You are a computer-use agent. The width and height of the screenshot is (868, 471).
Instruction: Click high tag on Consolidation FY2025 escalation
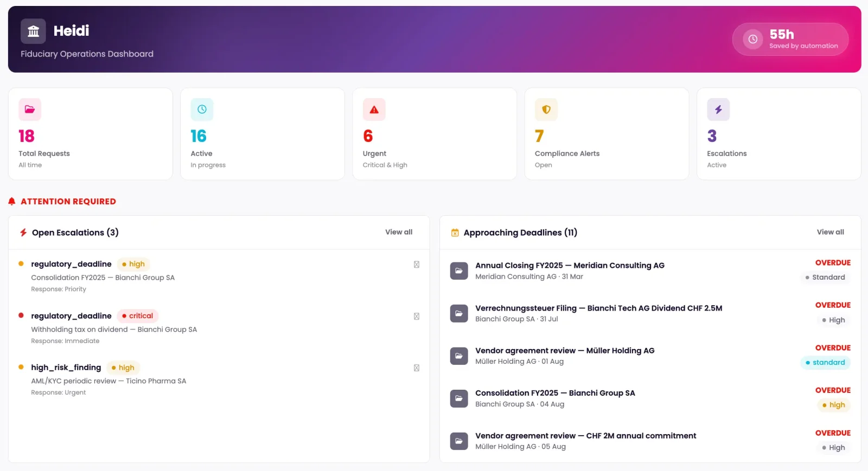coord(133,264)
